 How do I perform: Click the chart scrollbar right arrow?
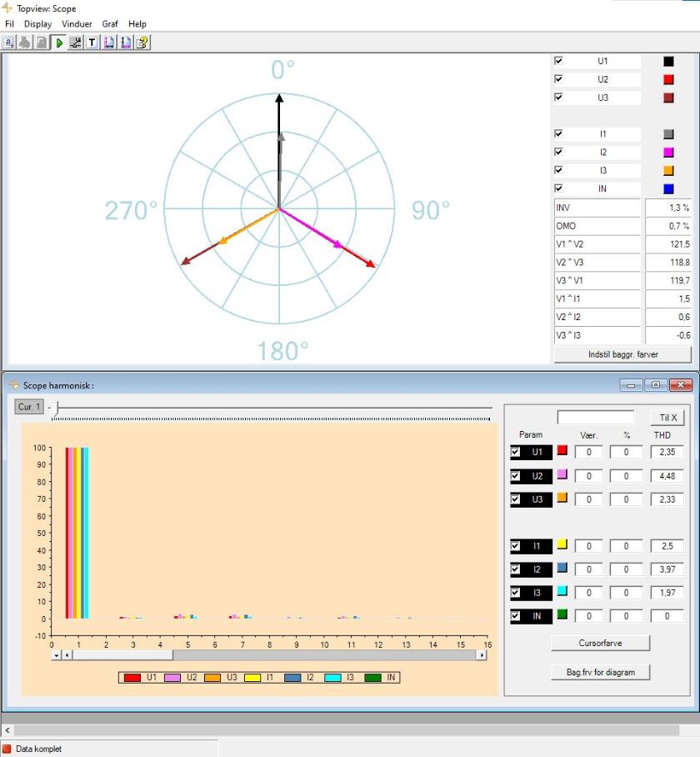click(x=482, y=655)
